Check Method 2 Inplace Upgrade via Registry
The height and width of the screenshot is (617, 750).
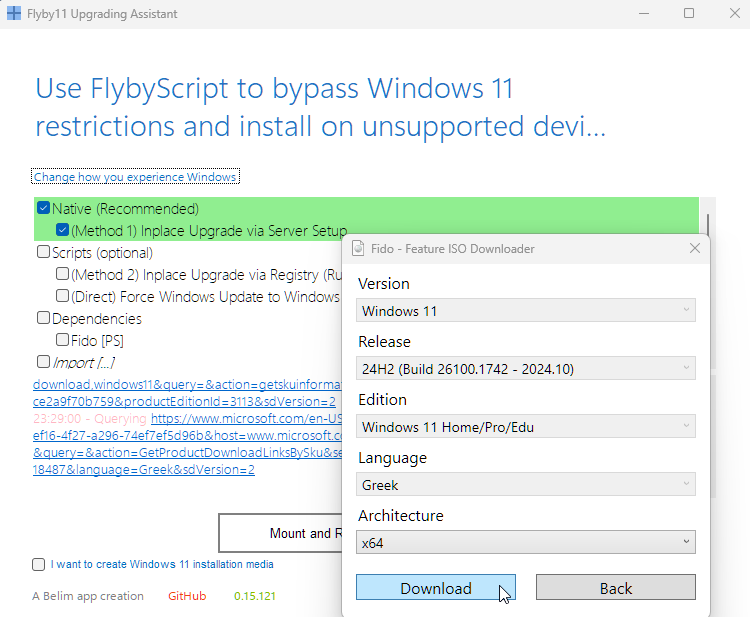(62, 274)
